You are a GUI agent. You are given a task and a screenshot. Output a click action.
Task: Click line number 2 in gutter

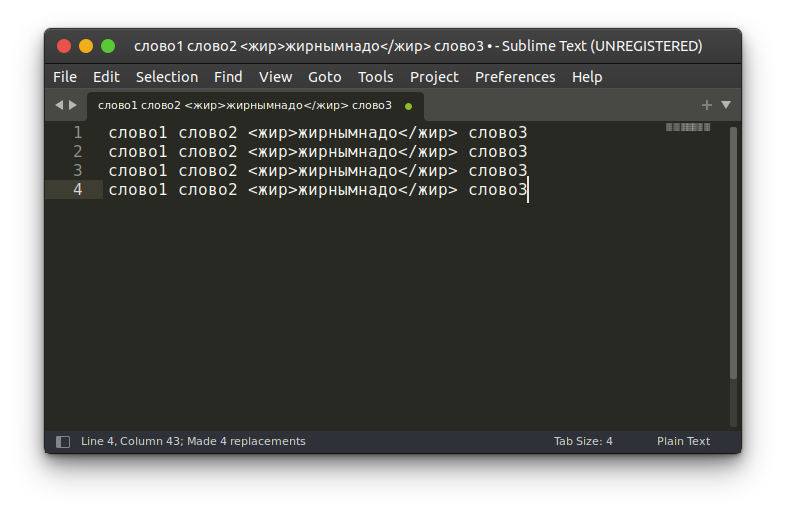[x=78, y=151]
